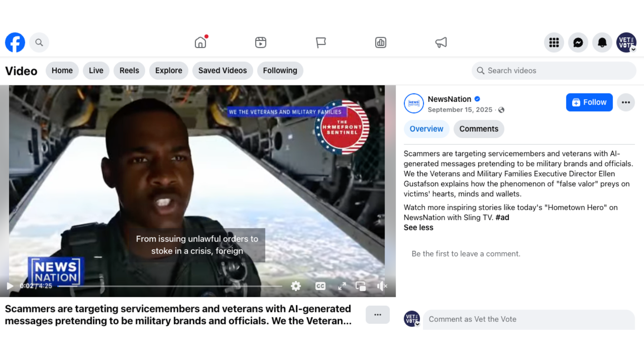Collapse description via See less
Image resolution: width=644 pixels, height=358 pixels.
418,227
